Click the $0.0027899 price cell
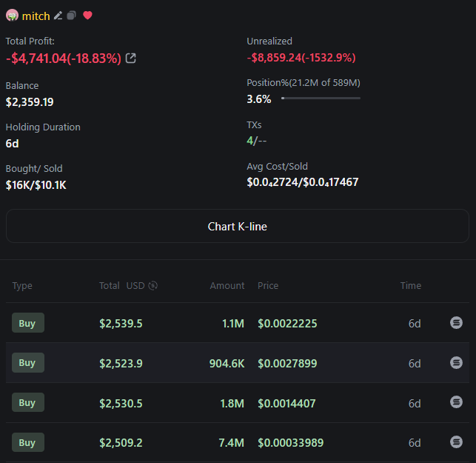 click(x=287, y=363)
